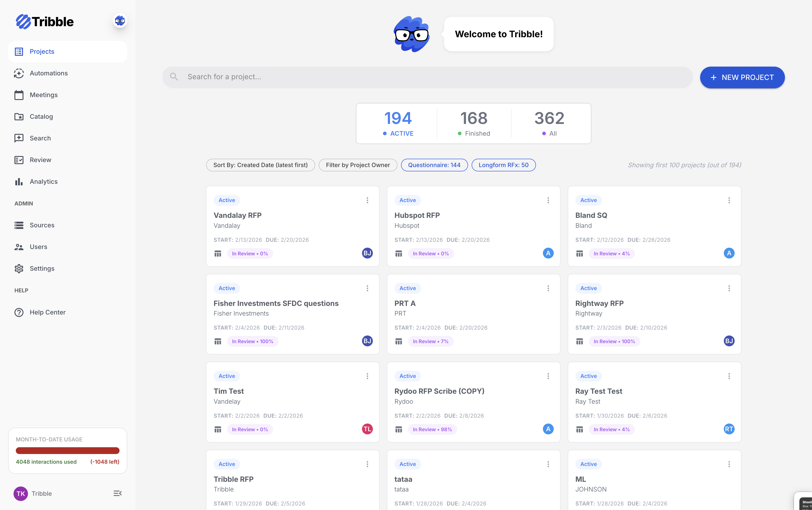Click the BJ owner avatar on Rightway RFP

pos(729,341)
